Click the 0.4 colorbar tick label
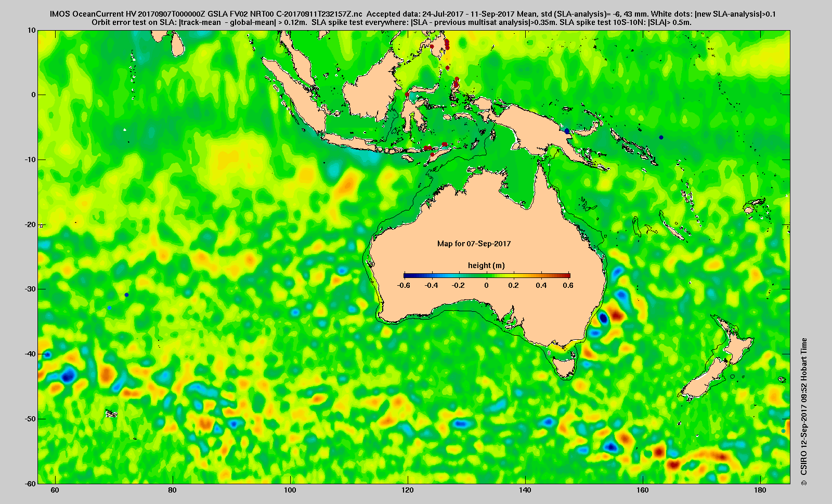Screen dimensions: 832x504 (x=541, y=285)
